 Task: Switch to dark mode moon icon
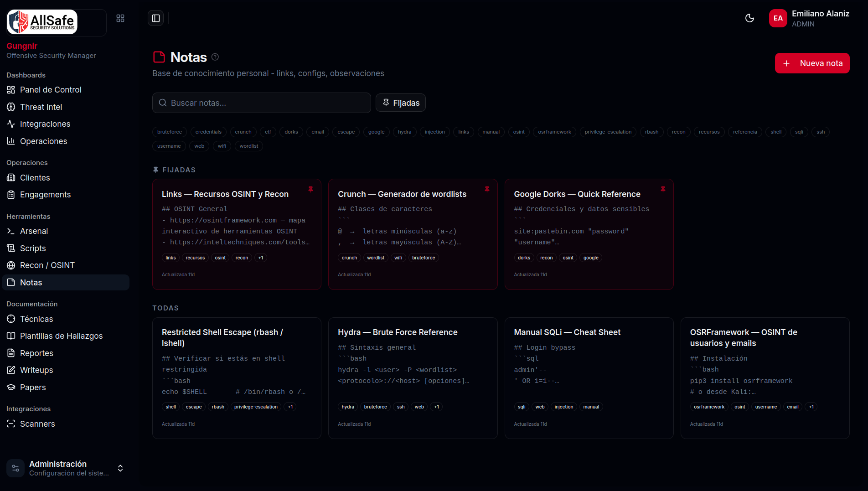749,18
